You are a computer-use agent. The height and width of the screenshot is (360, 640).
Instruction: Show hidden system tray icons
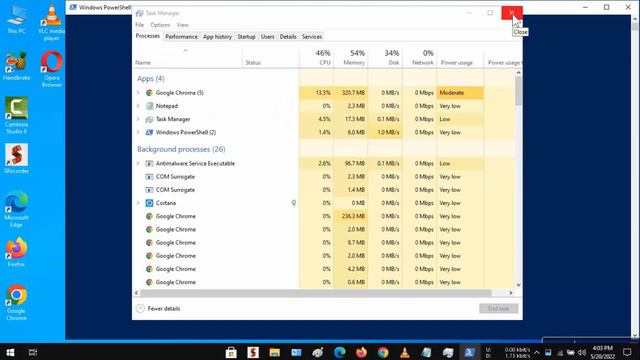point(537,353)
